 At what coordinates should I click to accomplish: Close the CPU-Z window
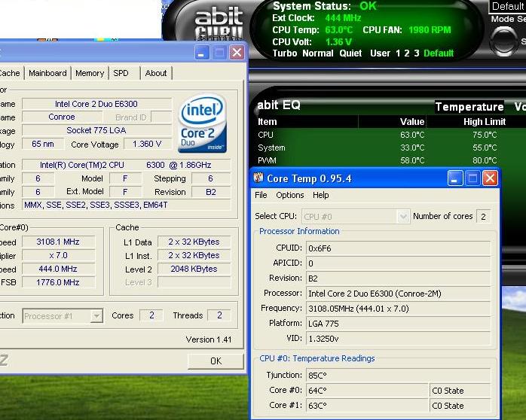pyautogui.click(x=237, y=53)
